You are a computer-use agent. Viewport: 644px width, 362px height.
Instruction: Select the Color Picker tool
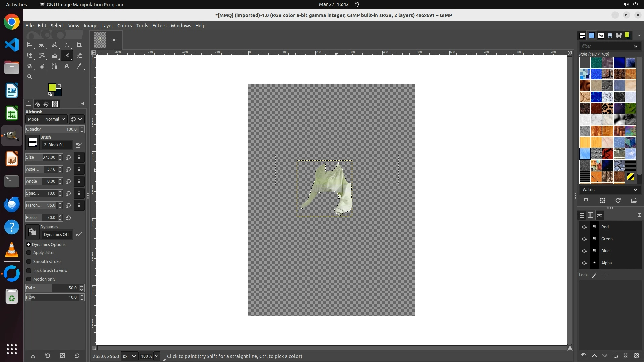pyautogui.click(x=79, y=66)
